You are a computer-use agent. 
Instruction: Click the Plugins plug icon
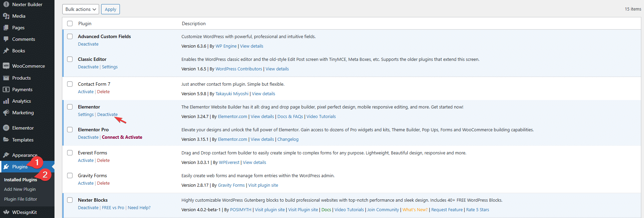[6, 167]
